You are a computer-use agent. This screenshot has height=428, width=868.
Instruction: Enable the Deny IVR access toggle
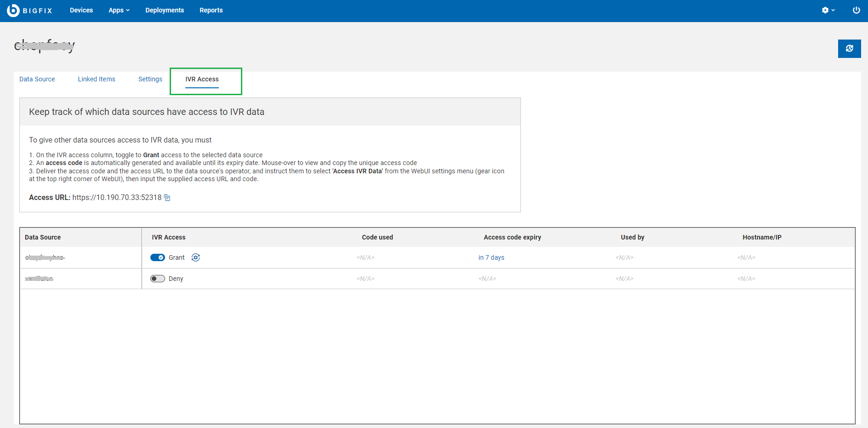click(x=158, y=279)
